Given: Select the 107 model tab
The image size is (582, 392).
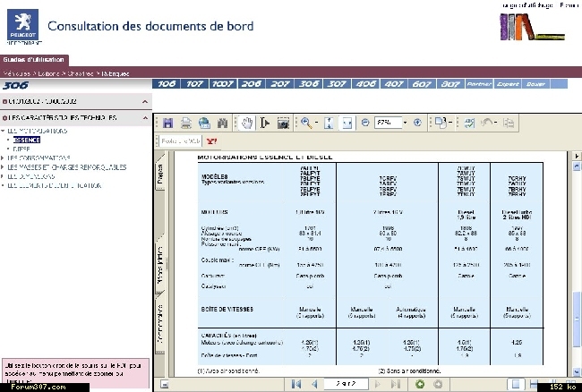Looking at the screenshot, I should [194, 84].
